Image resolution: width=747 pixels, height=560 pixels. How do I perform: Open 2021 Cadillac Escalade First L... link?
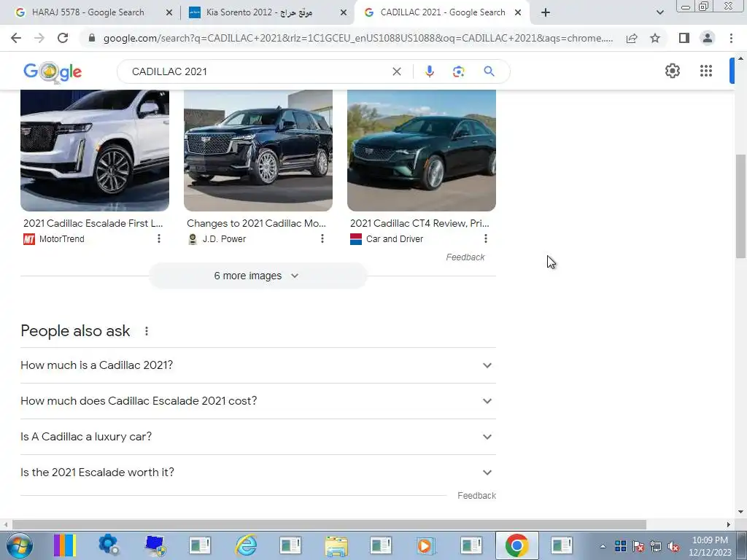pos(93,223)
